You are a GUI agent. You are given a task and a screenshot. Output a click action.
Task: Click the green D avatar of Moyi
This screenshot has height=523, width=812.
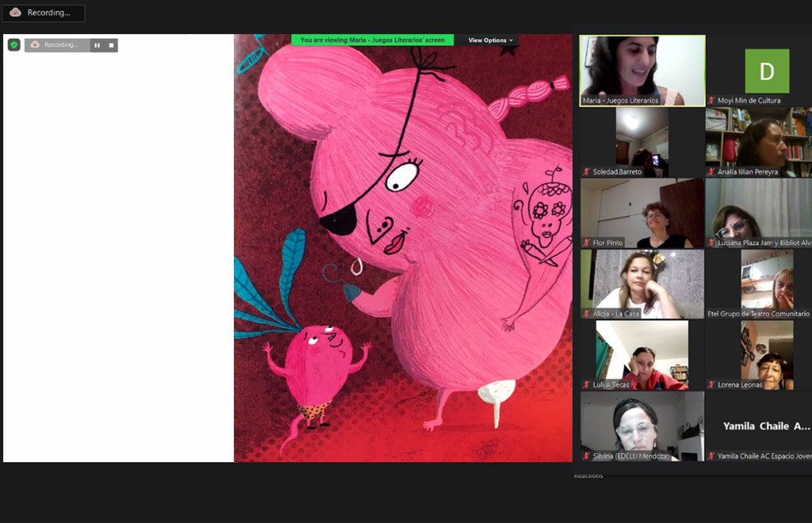767,71
